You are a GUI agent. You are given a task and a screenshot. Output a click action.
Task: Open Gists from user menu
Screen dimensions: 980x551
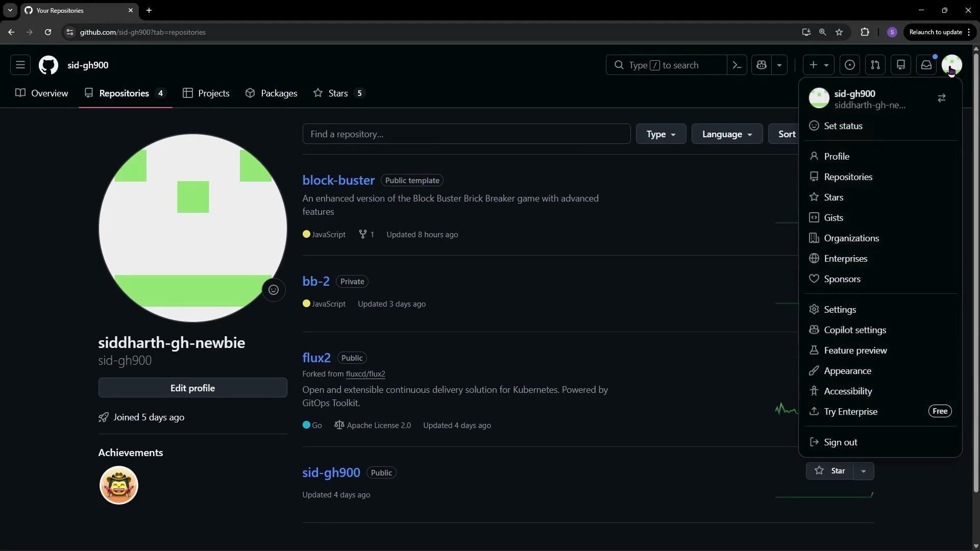click(880, 217)
